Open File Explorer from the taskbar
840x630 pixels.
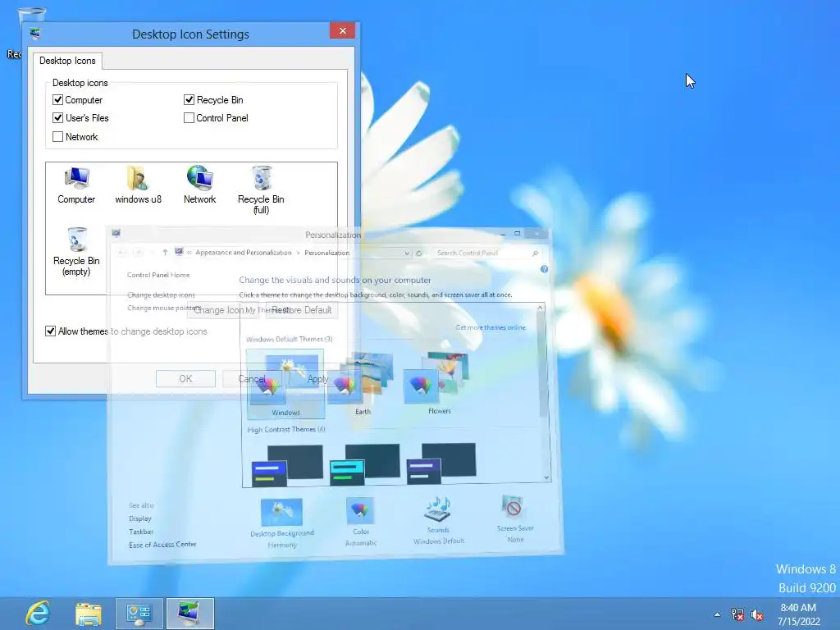(x=89, y=614)
